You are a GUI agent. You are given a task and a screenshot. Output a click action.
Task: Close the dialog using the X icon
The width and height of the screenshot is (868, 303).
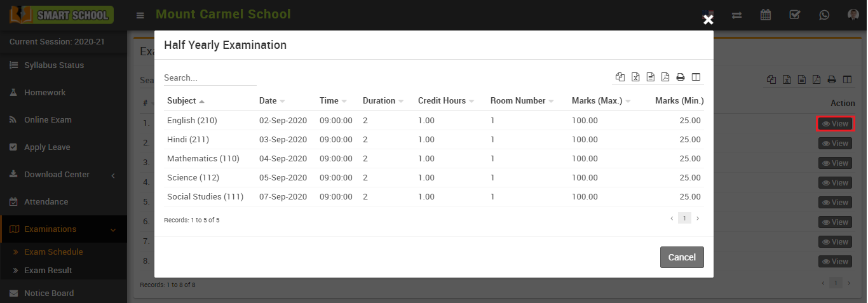tap(708, 20)
